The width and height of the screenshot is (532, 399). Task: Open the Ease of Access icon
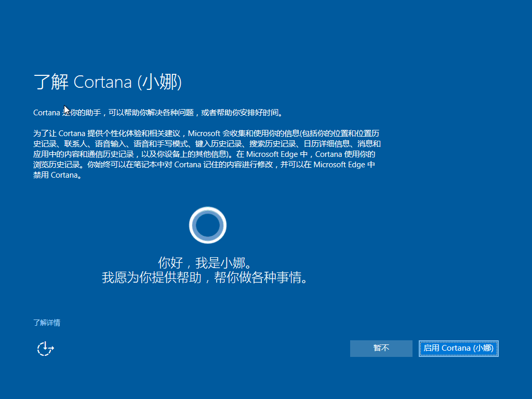click(46, 349)
